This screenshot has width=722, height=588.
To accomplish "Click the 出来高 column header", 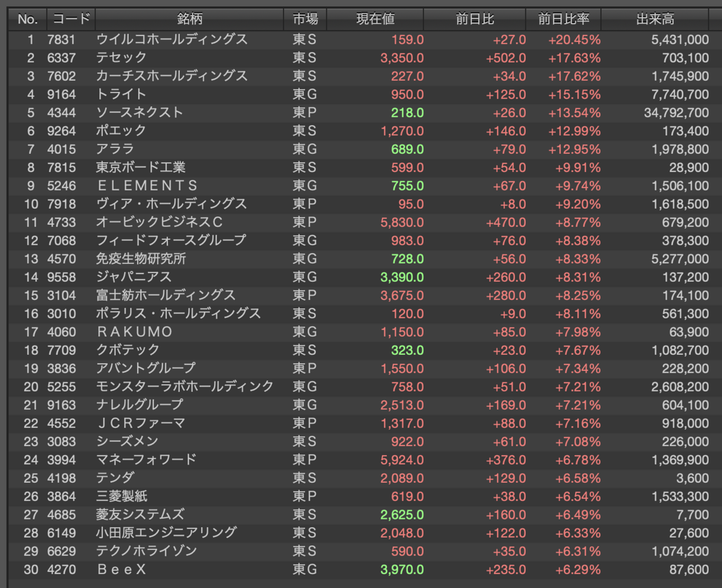I will [x=656, y=19].
